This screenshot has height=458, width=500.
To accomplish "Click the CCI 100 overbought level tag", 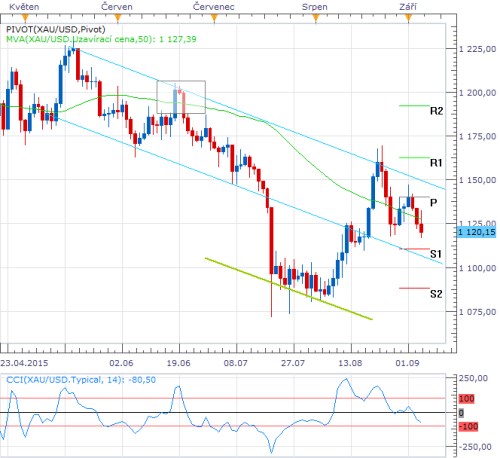I will click(467, 398).
